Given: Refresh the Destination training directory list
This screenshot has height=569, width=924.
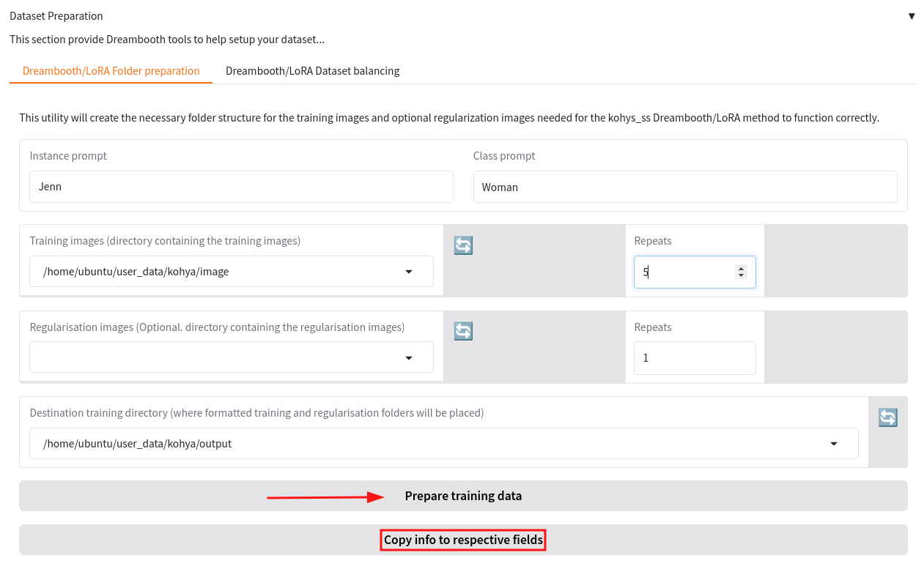Looking at the screenshot, I should tap(887, 417).
